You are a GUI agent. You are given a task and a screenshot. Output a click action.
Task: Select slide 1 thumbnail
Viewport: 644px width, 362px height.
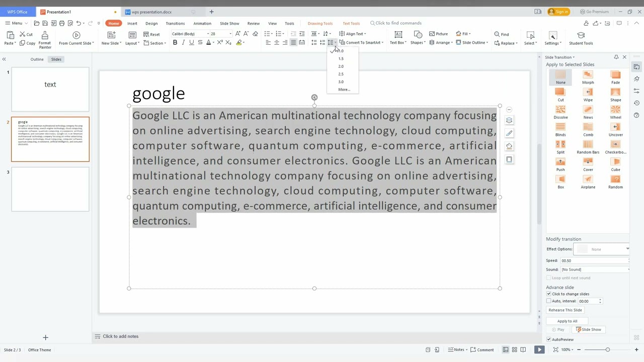coord(50,89)
